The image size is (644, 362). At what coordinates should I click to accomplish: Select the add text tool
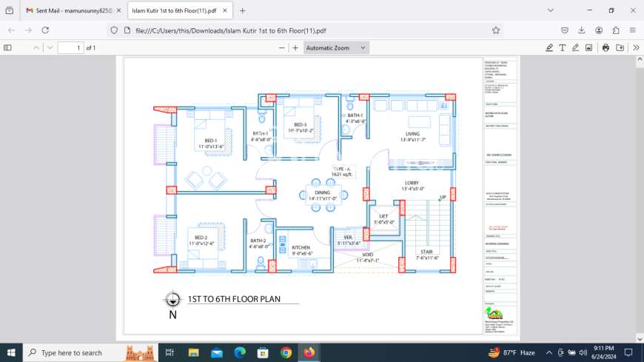563,47
